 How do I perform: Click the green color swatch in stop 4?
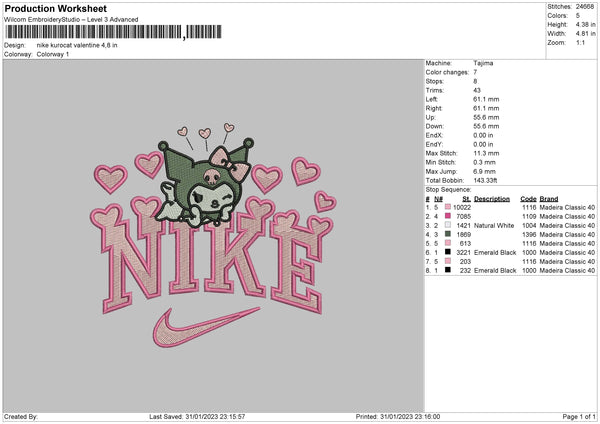point(448,234)
